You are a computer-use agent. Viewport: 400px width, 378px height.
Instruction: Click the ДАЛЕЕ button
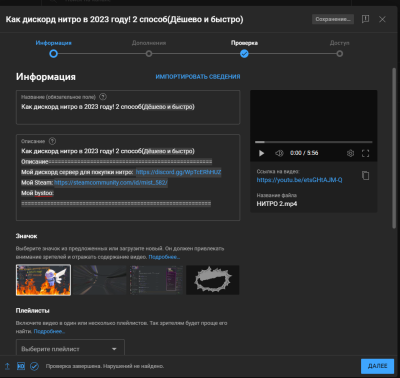click(377, 366)
